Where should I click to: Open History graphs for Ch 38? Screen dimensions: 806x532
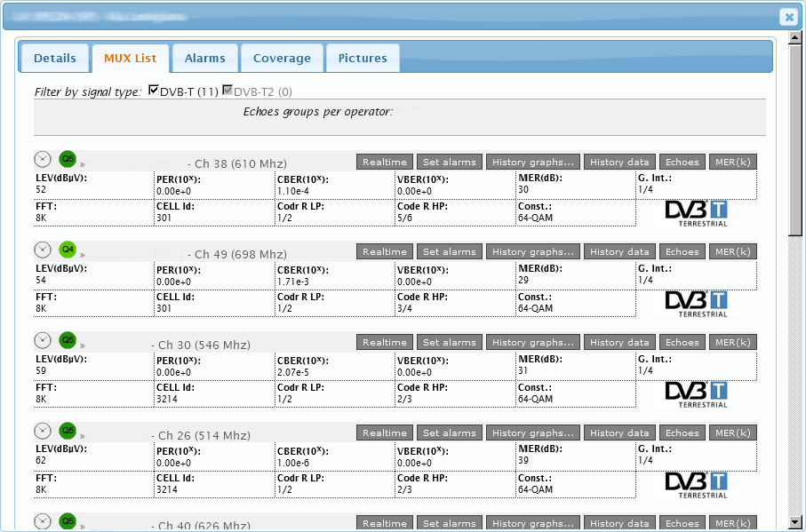(533, 162)
